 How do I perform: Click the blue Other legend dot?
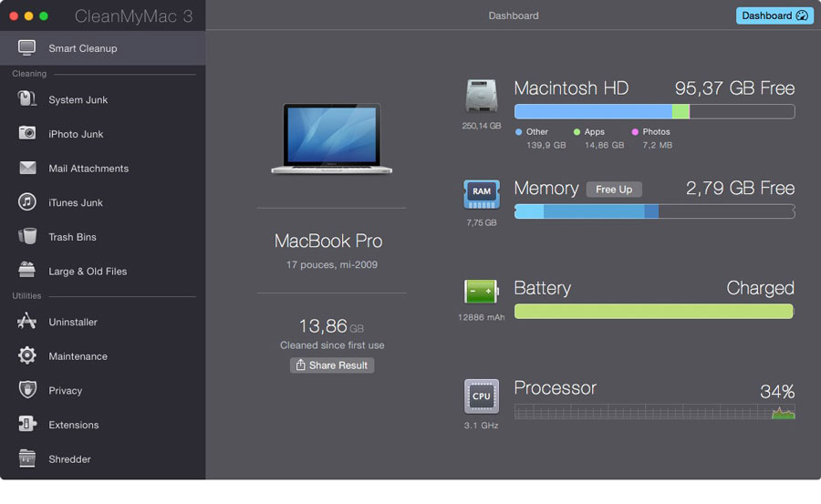(x=518, y=132)
